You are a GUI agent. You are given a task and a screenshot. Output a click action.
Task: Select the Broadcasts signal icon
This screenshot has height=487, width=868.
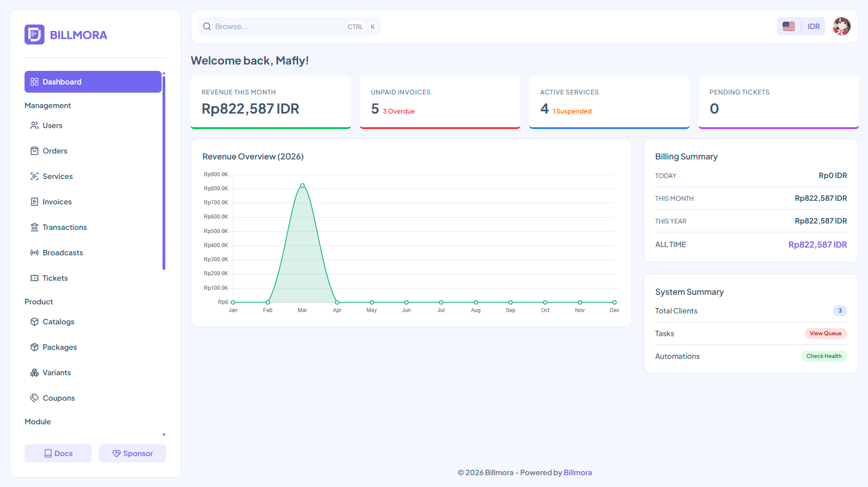point(35,253)
